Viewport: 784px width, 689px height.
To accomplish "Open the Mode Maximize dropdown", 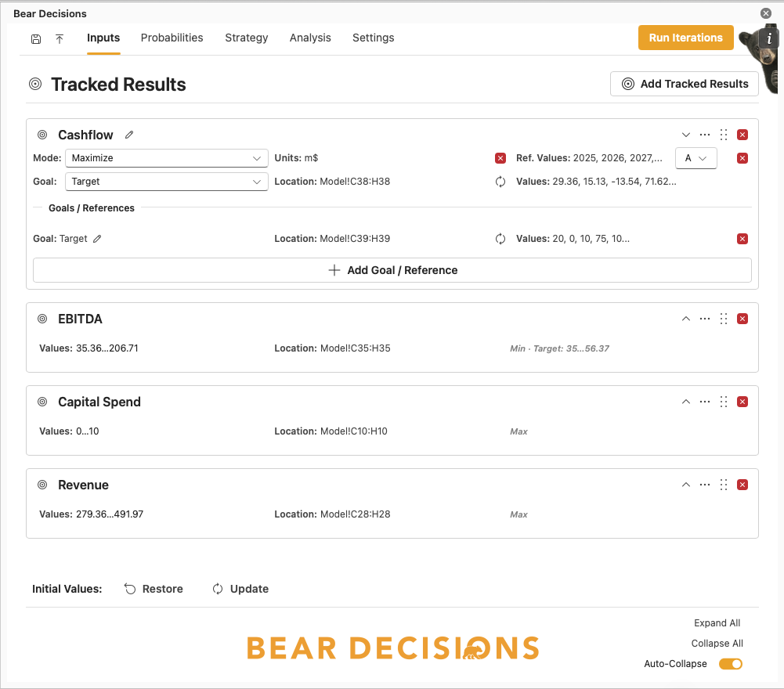I will (x=167, y=158).
